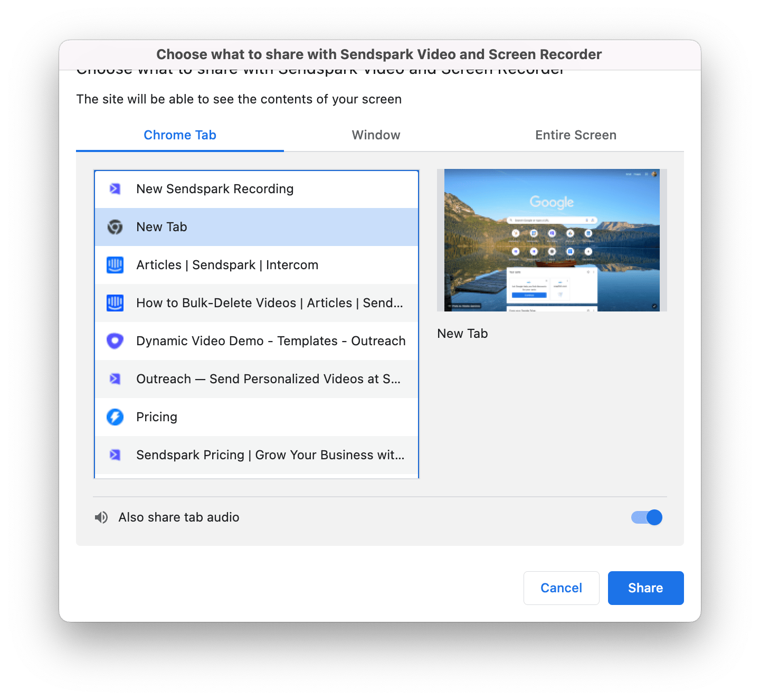Viewport: 760px width, 700px height.
Task: Click the lightning bolt icon beside Pricing
Action: click(115, 417)
